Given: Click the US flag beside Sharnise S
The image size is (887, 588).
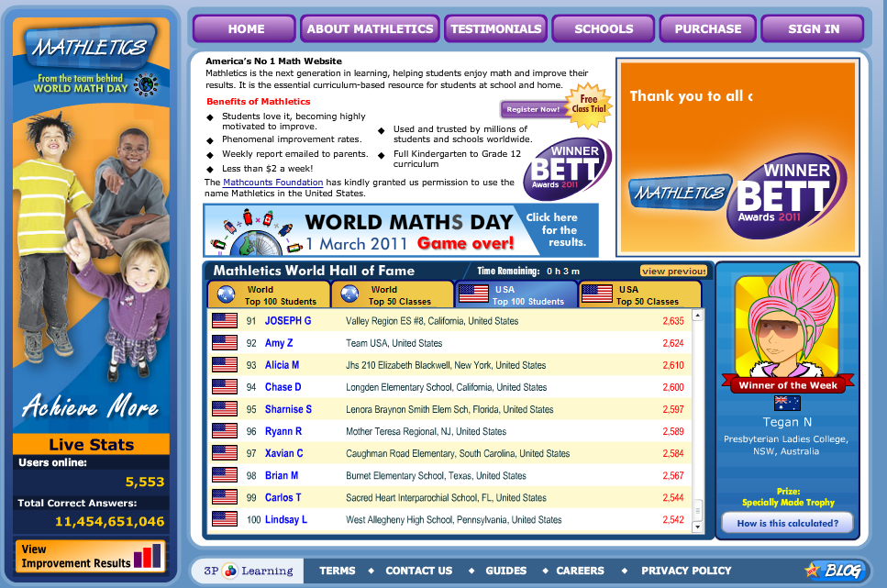Looking at the screenshot, I should click(225, 409).
